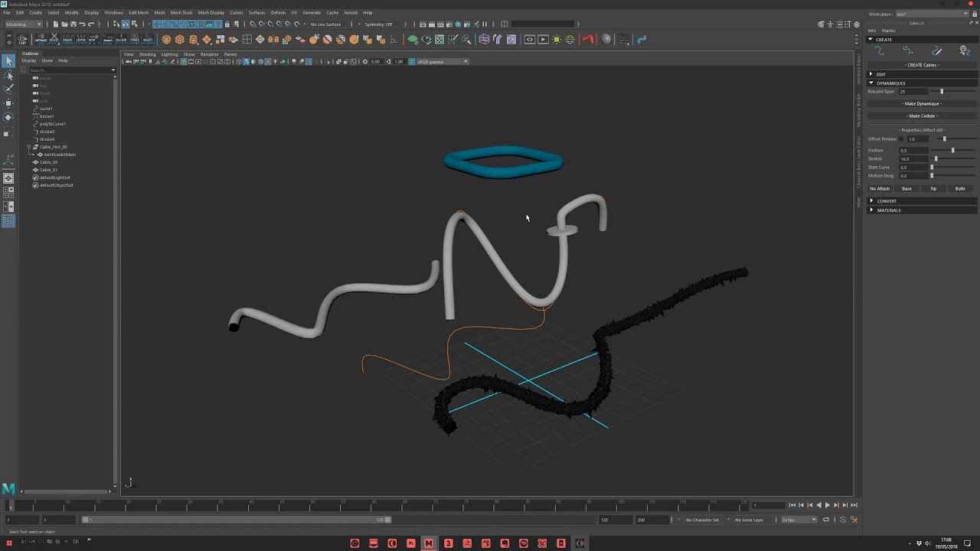Activate the Paint Selection brush tool
Screen dimensions: 980x551
point(8,89)
